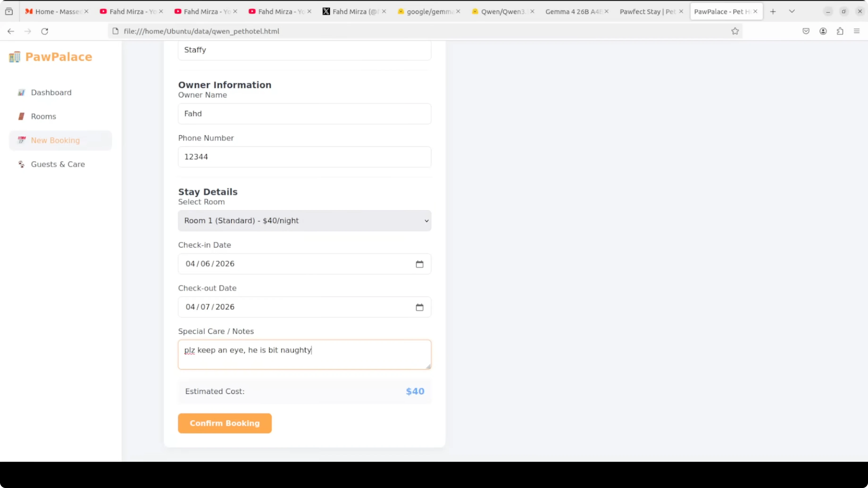Image resolution: width=868 pixels, height=488 pixels.
Task: Open the Check-out Date calendar picker icon
Action: pos(419,307)
